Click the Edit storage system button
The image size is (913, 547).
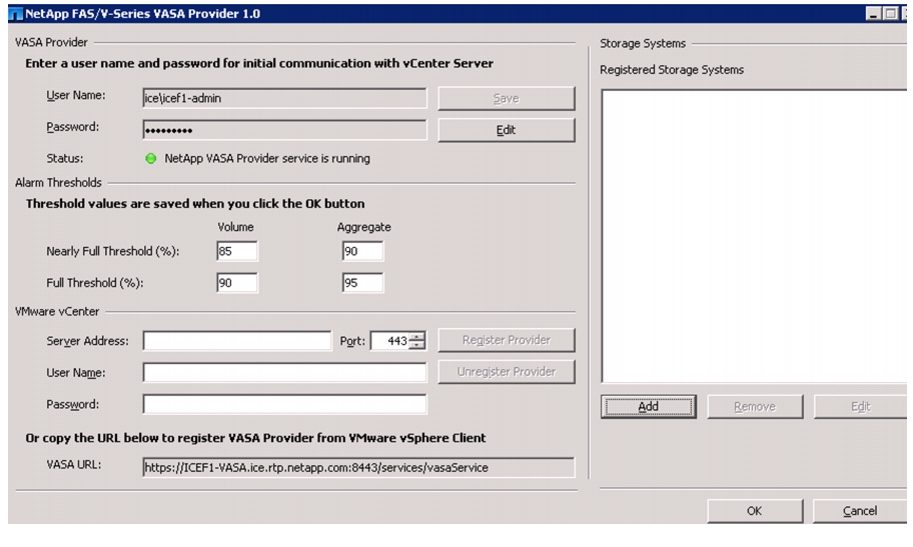pos(860,407)
